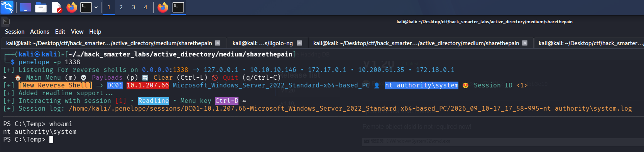The image size is (644, 152).
Task: Click the show desktop panel icon
Action: [x=25, y=7]
